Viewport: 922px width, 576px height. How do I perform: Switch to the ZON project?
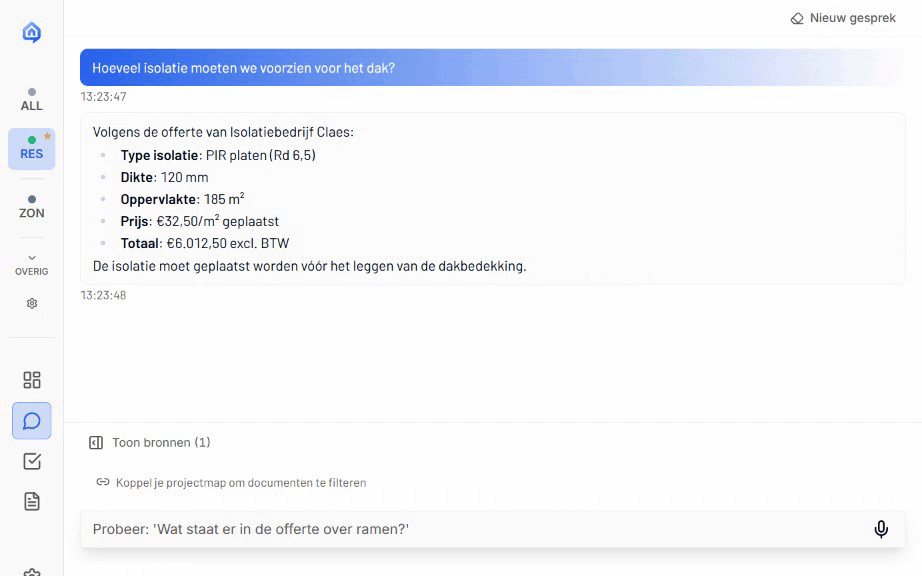point(32,207)
